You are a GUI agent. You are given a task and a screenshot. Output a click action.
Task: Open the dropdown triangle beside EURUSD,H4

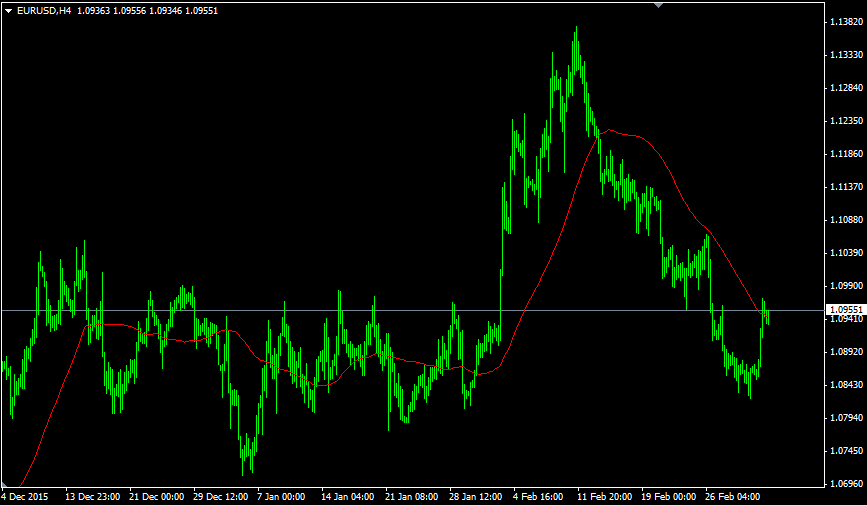pos(8,11)
